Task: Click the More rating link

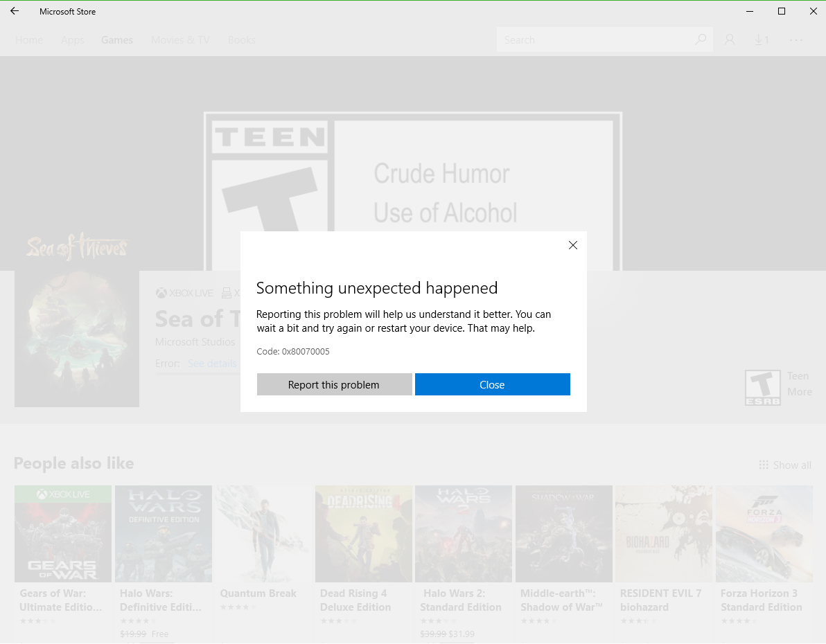Action: click(x=799, y=392)
